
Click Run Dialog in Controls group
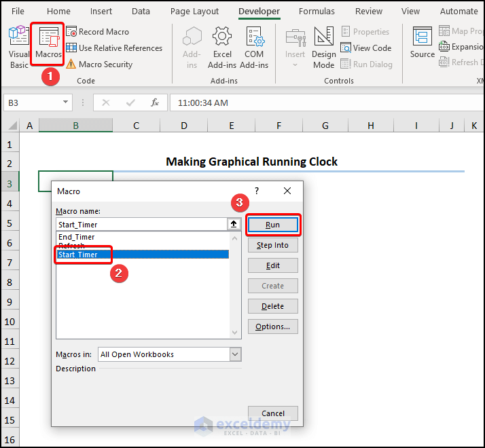tap(367, 64)
